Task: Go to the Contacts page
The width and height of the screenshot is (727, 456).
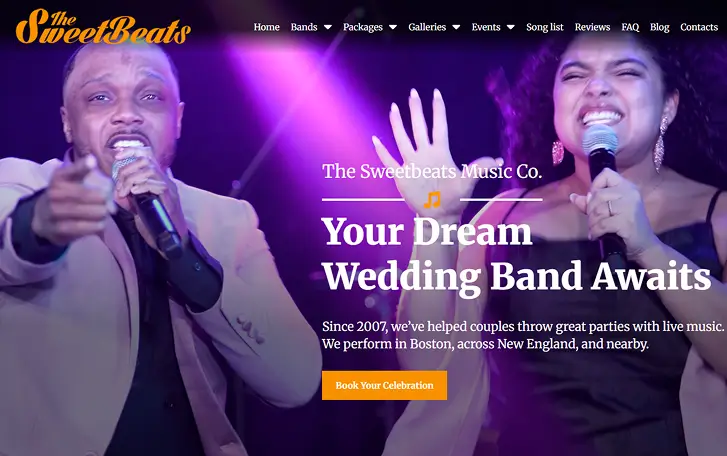Action: [699, 27]
